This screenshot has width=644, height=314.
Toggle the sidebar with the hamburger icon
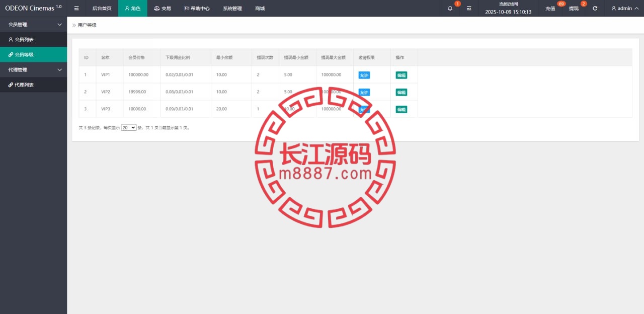point(76,9)
